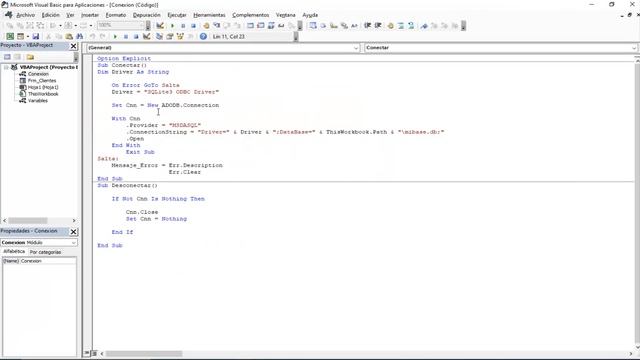
Task: Run the macro from the Standard toolbar
Action: pos(116,36)
